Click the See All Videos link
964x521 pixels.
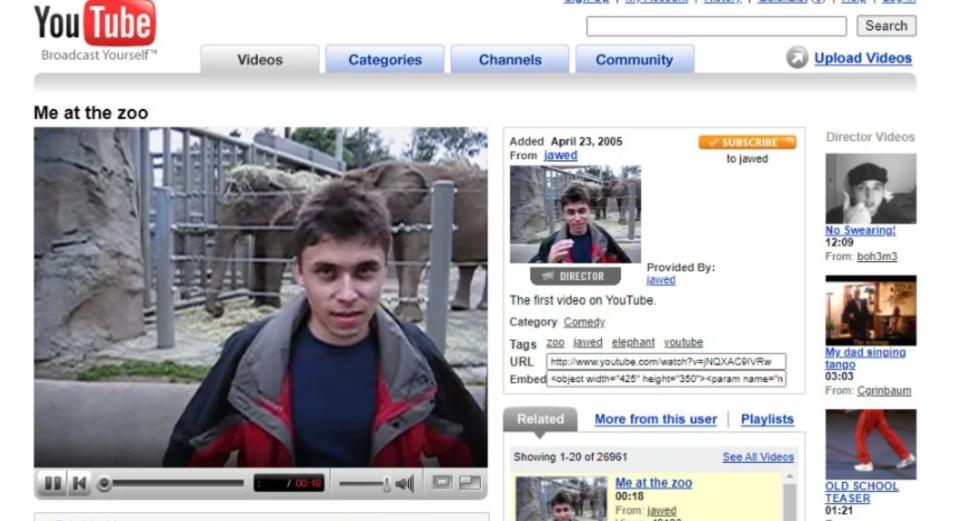click(x=758, y=457)
